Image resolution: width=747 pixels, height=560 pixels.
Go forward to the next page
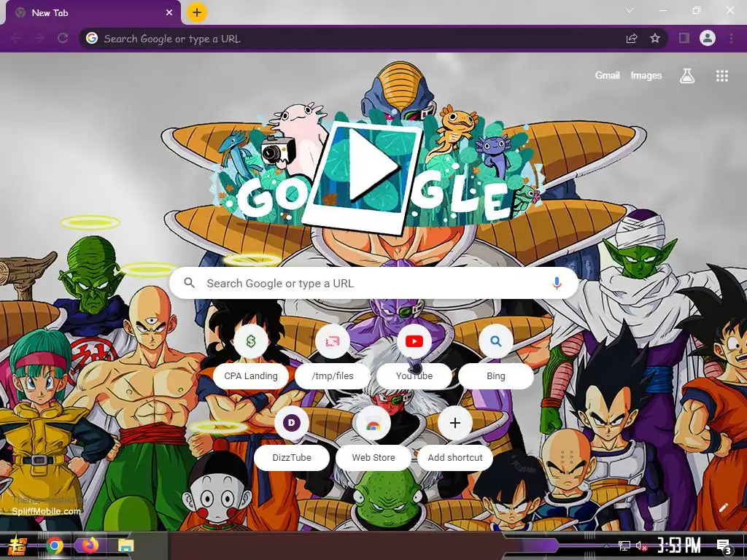(39, 38)
